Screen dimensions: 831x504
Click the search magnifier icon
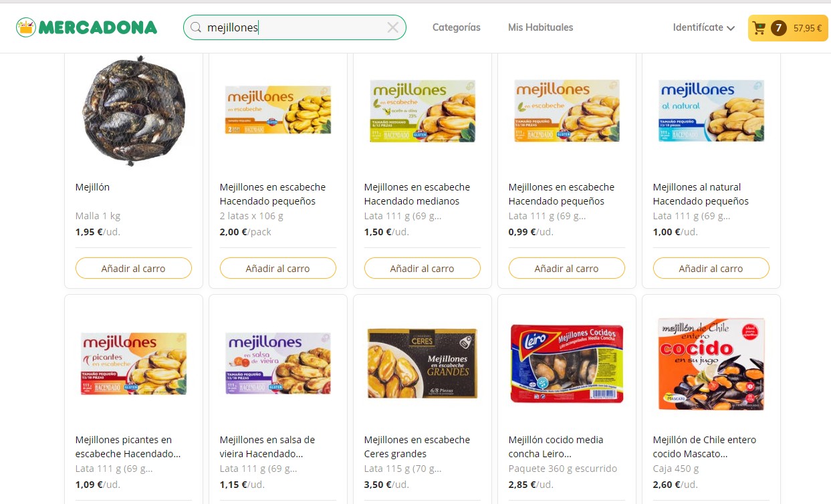[196, 27]
